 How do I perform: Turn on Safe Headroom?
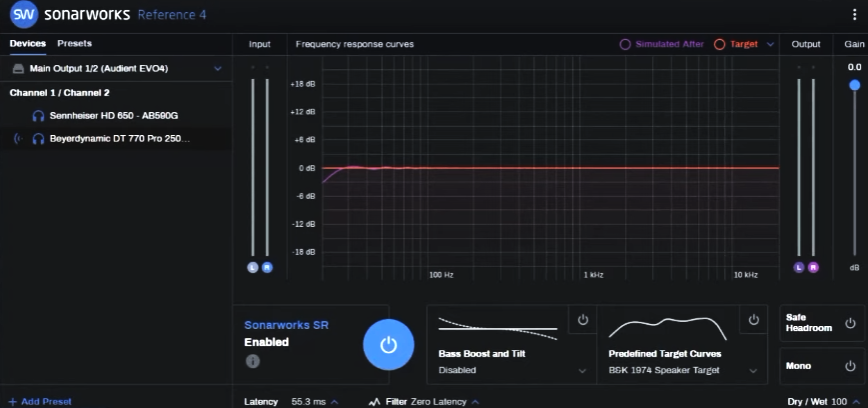(850, 323)
